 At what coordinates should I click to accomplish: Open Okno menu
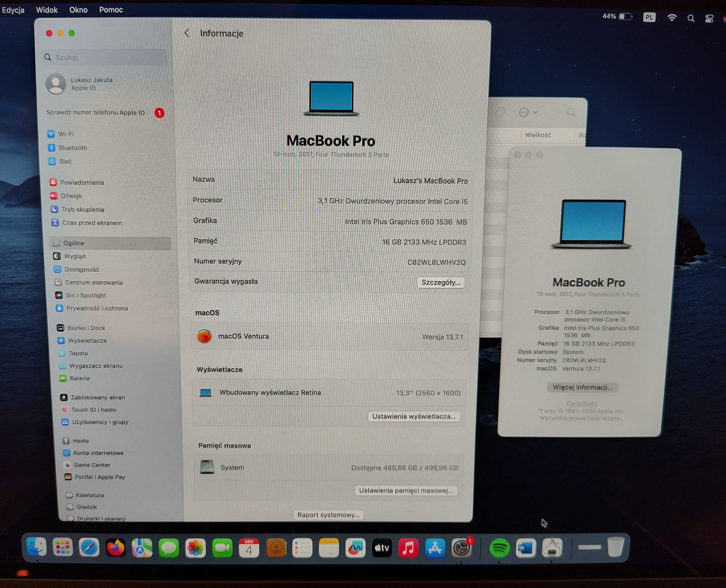pyautogui.click(x=78, y=10)
